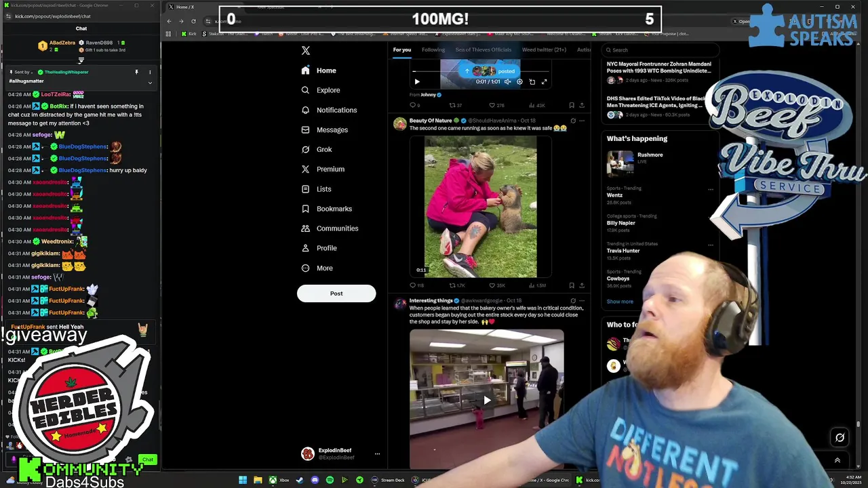Open Spotify from the taskbar
The width and height of the screenshot is (868, 488).
point(330,480)
